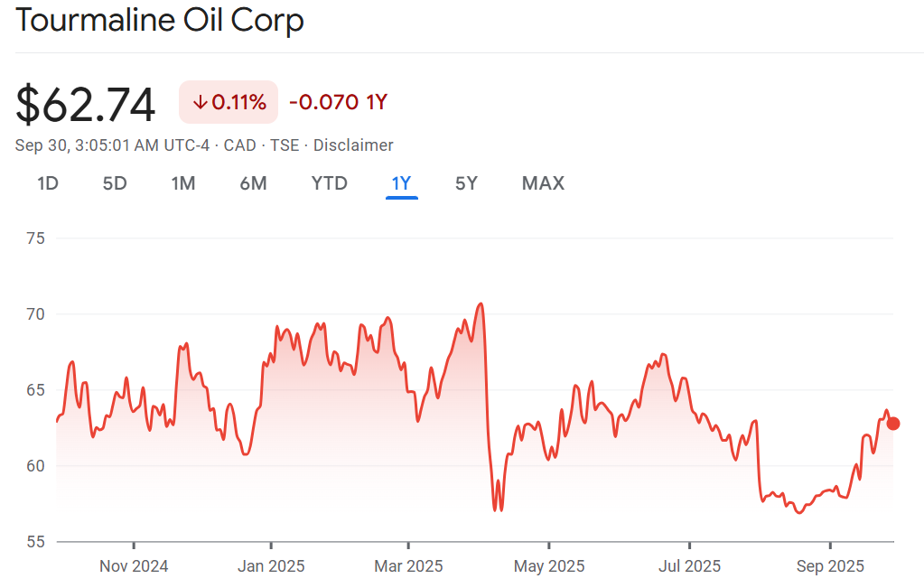Click the Mar 2025 axis label

click(x=408, y=566)
